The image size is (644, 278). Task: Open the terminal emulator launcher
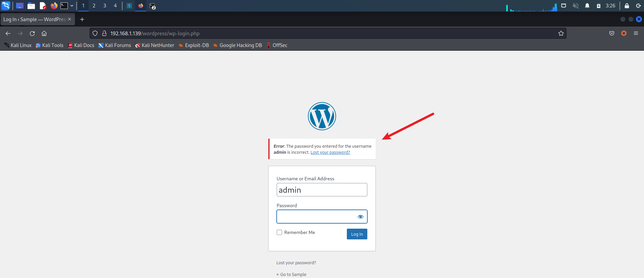tap(64, 6)
